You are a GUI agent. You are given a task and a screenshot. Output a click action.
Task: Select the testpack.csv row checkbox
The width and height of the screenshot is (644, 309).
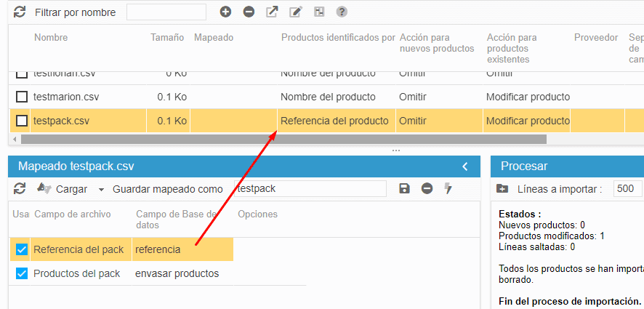22,121
